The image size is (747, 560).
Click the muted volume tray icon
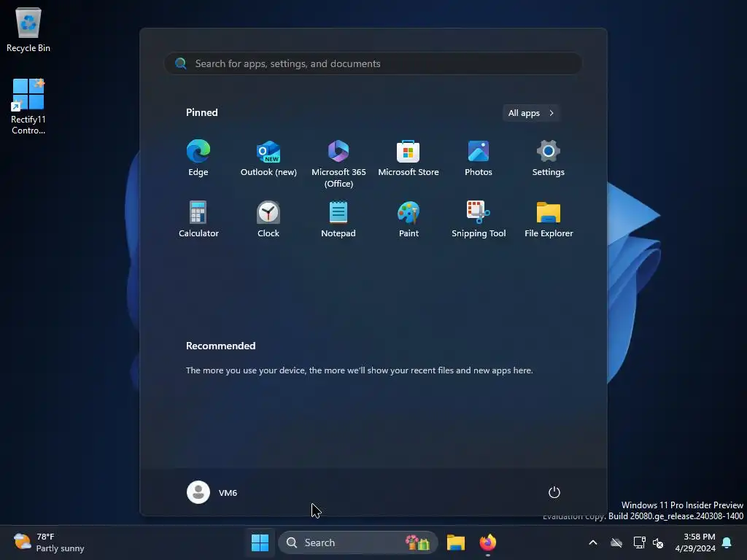click(x=658, y=542)
